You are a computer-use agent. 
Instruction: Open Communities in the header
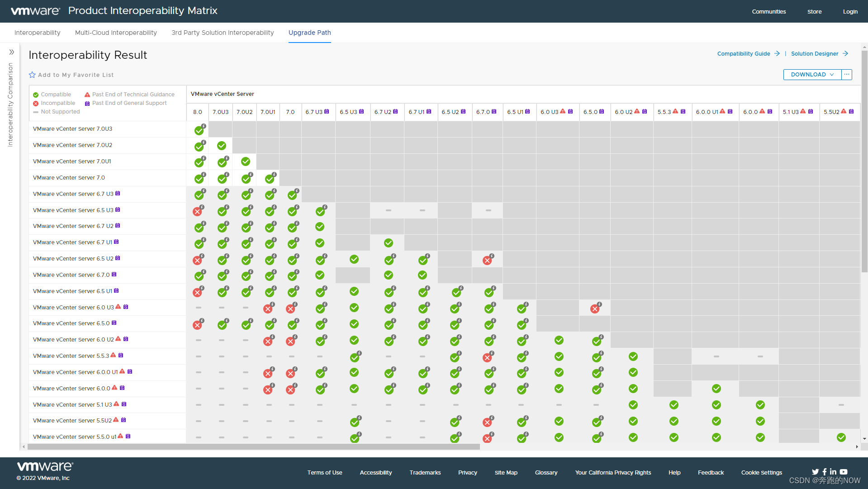tap(769, 11)
